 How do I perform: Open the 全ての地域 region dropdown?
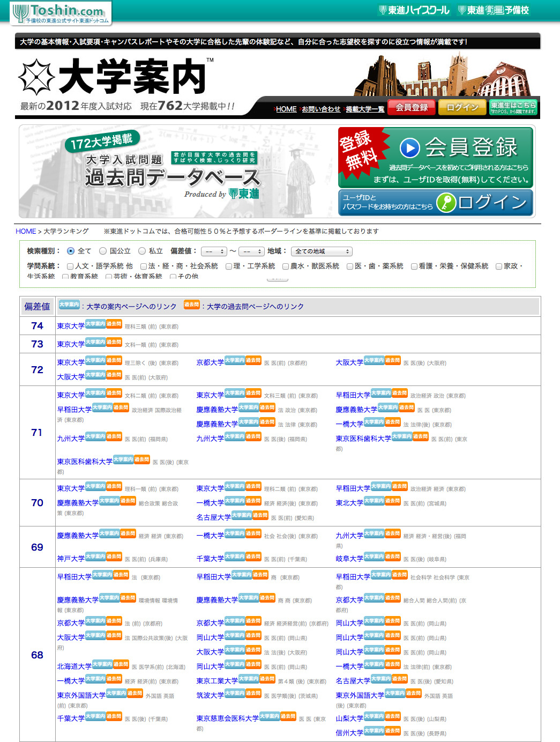point(322,251)
